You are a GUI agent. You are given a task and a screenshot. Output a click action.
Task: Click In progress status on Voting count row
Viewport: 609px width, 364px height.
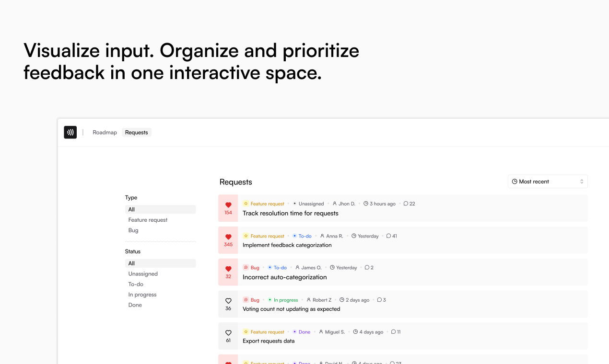tap(283, 300)
